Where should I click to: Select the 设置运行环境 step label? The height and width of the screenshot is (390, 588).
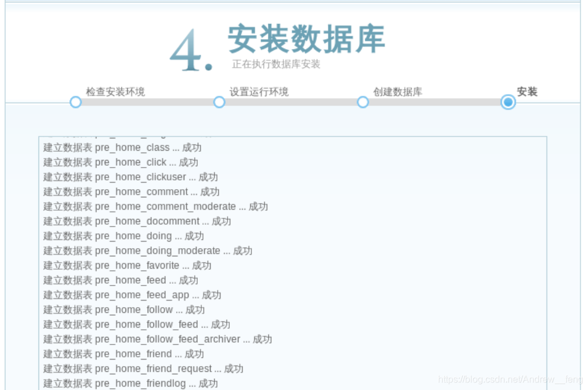coord(259,92)
